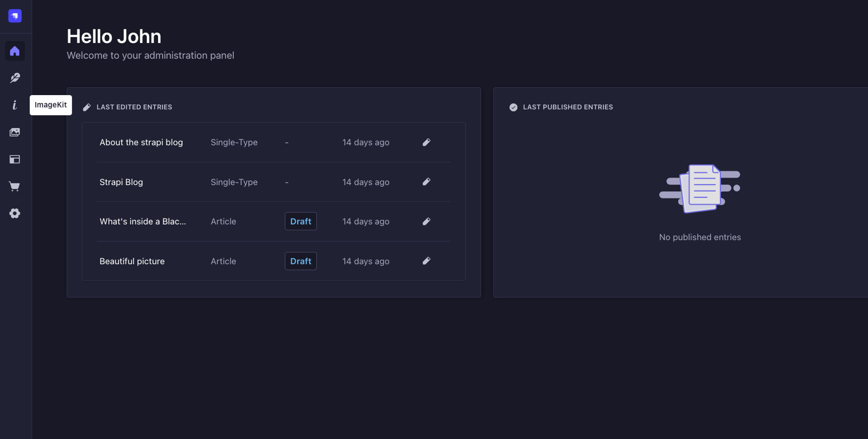Click Draft badge on Beautiful picture
This screenshot has height=439, width=868.
point(300,261)
